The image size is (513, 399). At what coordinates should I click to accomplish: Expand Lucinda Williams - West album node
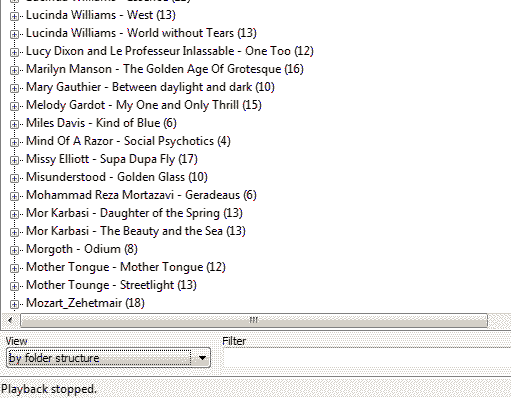click(14, 16)
